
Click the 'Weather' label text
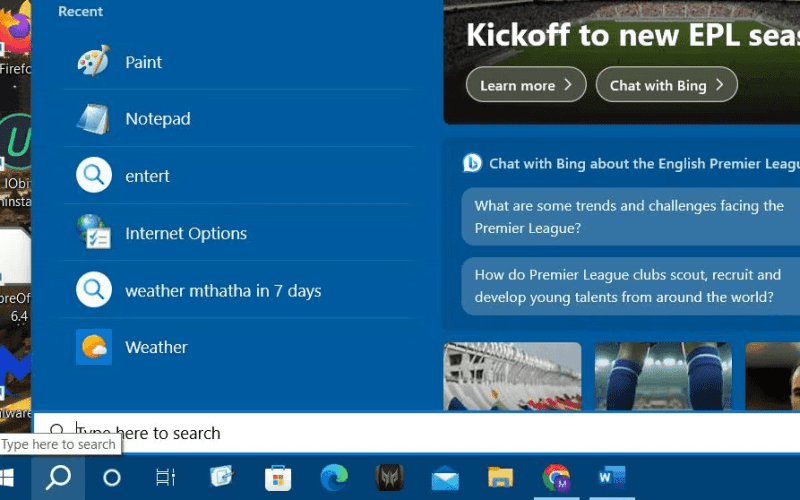point(156,347)
